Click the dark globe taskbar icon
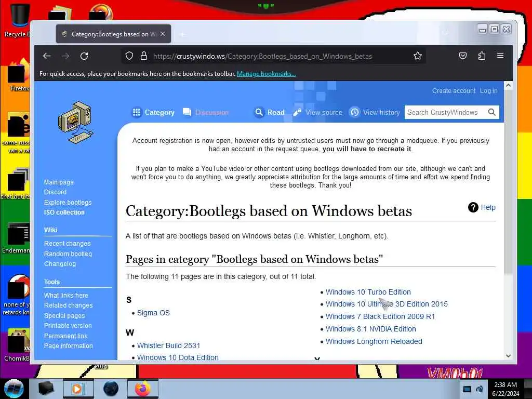 111,389
